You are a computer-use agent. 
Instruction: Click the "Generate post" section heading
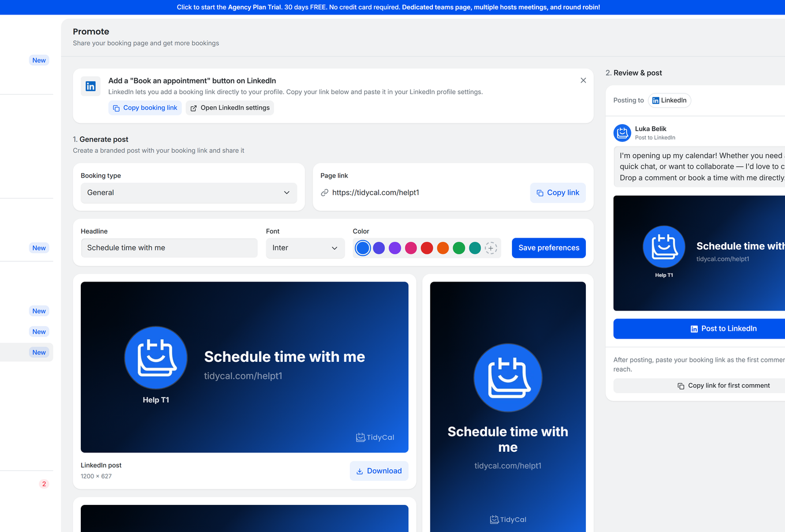pyautogui.click(x=104, y=140)
